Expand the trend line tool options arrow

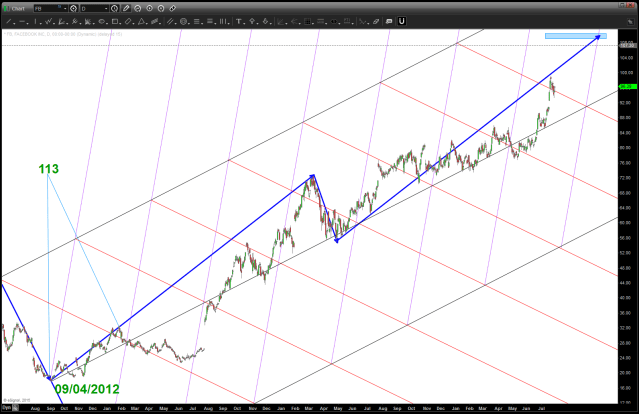point(14,23)
